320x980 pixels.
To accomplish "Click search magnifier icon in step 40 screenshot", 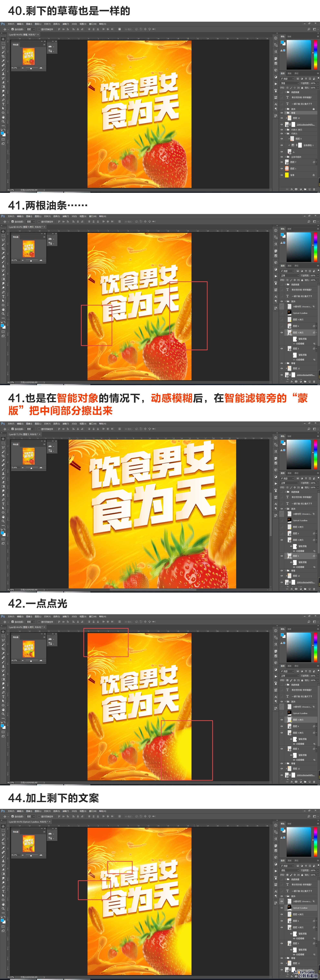I will click(309, 29).
